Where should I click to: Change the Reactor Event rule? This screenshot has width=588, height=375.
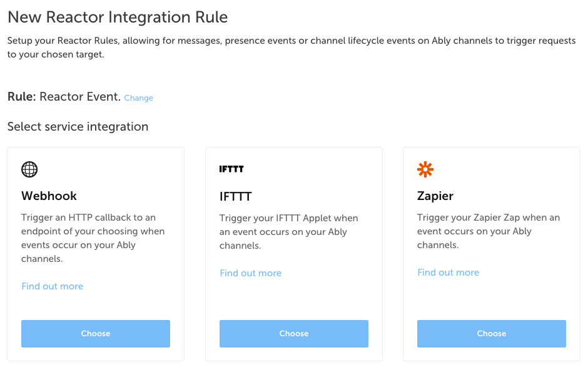[138, 97]
